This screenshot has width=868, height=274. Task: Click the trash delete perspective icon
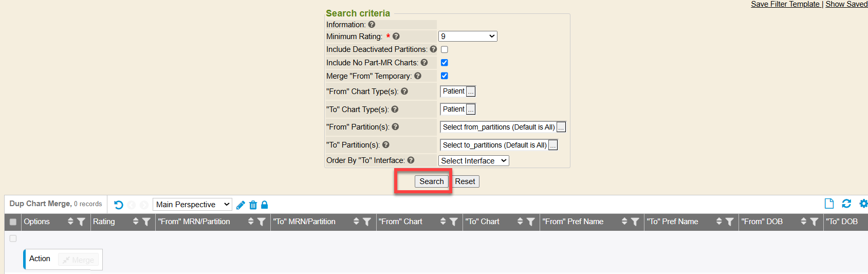tap(253, 205)
